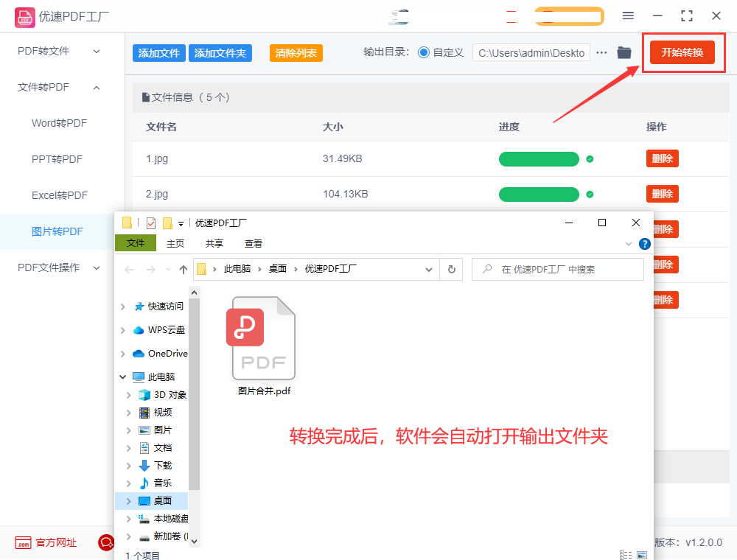This screenshot has height=560, width=737.
Task: Click the 清除列表 button
Action: pyautogui.click(x=296, y=53)
